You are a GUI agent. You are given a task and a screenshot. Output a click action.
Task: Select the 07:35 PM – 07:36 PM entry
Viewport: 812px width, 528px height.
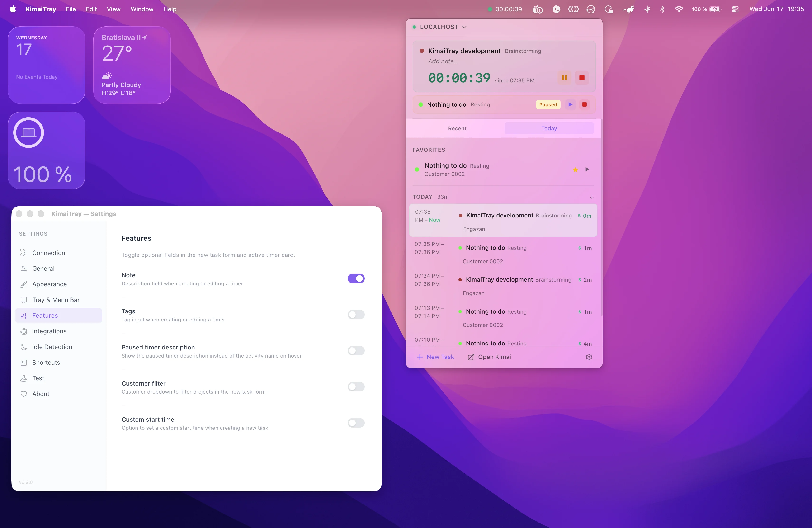503,253
